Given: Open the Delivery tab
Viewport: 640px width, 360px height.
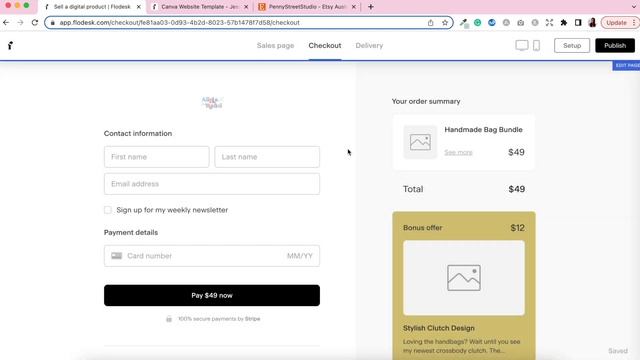Looking at the screenshot, I should pyautogui.click(x=369, y=45).
